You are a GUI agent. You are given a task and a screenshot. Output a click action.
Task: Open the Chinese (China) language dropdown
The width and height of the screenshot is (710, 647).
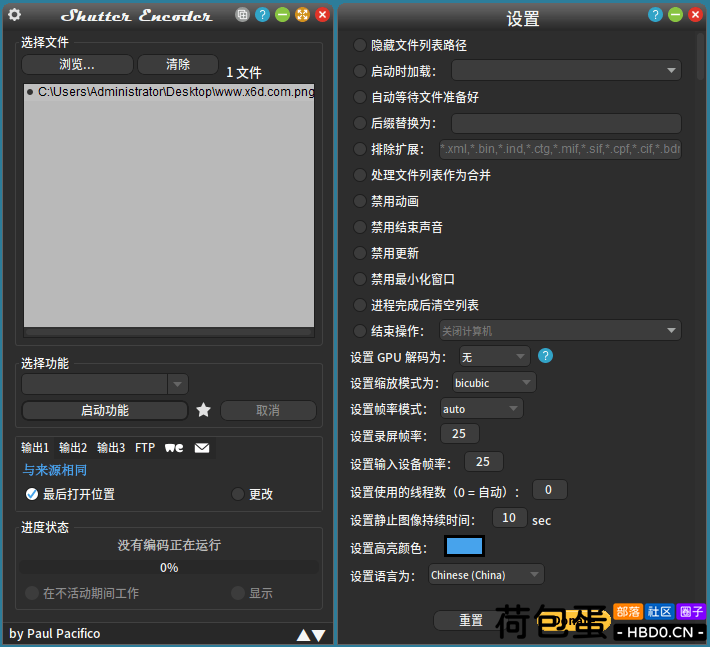point(486,575)
